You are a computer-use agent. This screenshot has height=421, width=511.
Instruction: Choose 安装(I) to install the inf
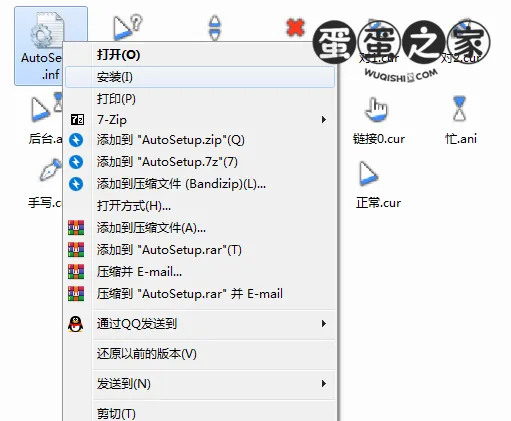point(200,77)
